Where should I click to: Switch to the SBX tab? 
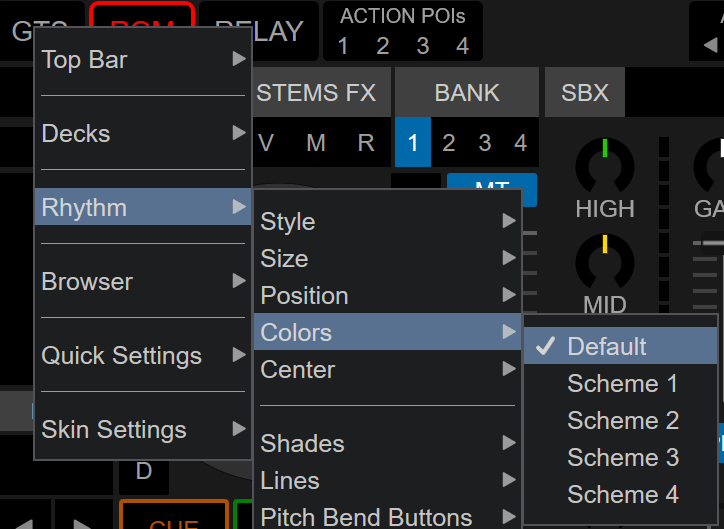[585, 93]
